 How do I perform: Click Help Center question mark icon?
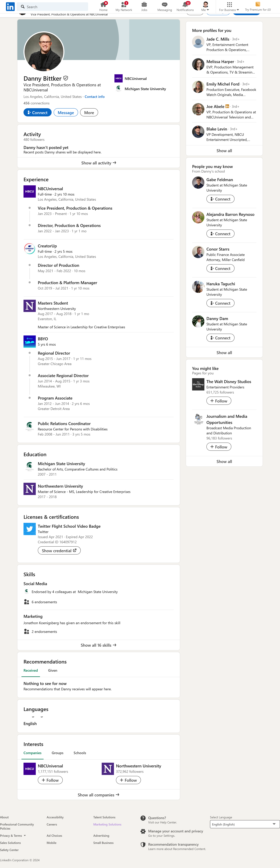tap(143, 818)
